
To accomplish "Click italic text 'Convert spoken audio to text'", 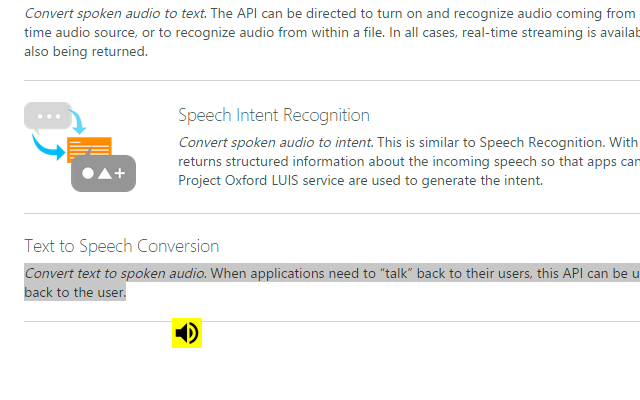I will (x=115, y=13).
